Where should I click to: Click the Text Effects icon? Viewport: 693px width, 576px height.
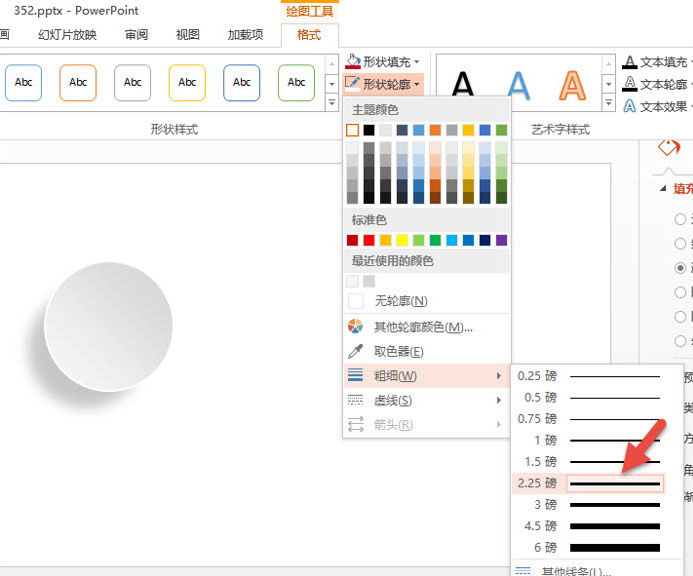(x=630, y=106)
